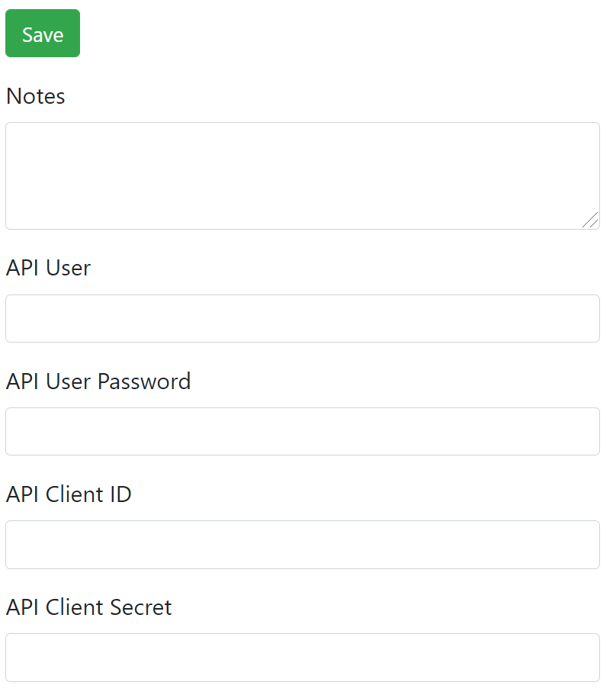
Task: Click the top-left Save control
Action: click(42, 33)
